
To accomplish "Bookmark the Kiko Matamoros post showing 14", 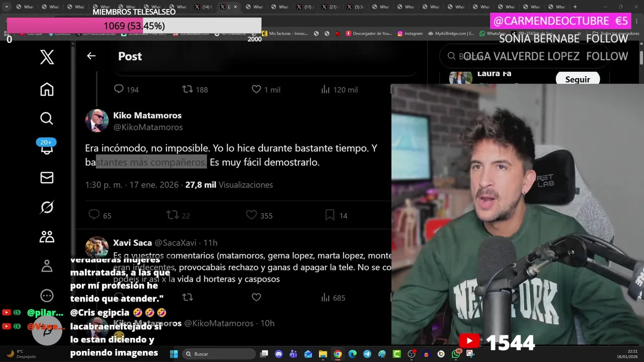I will pyautogui.click(x=330, y=215).
